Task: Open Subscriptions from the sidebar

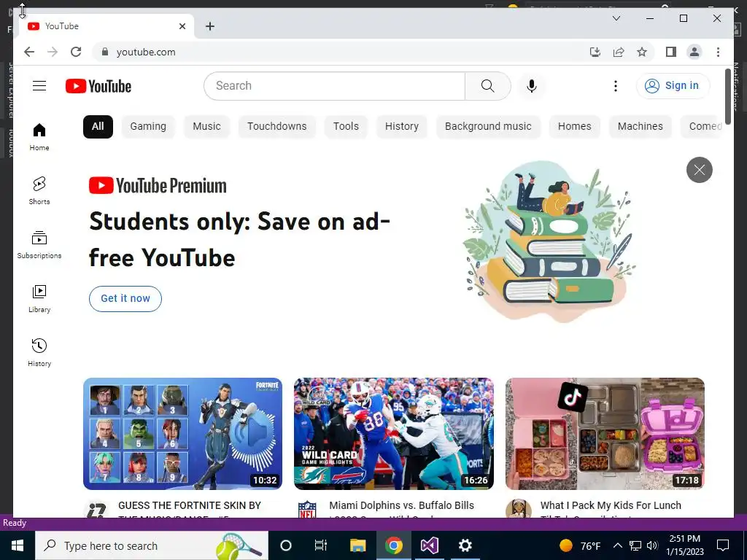Action: click(39, 245)
